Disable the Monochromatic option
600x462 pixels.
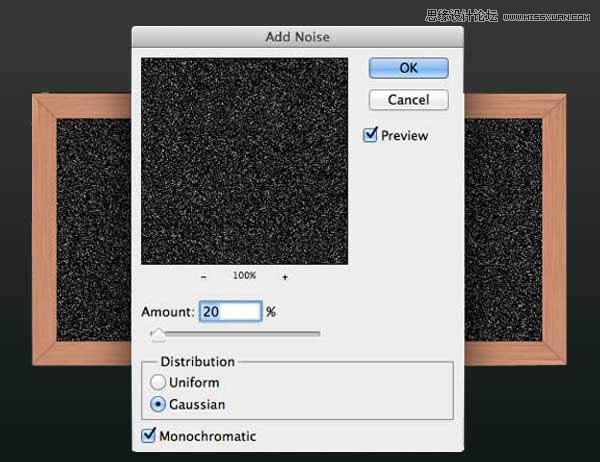[x=148, y=435]
